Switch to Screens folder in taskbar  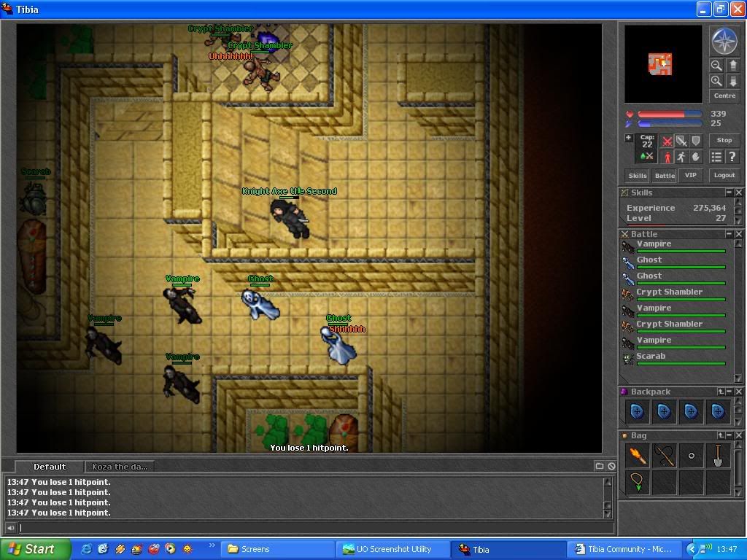(x=278, y=549)
